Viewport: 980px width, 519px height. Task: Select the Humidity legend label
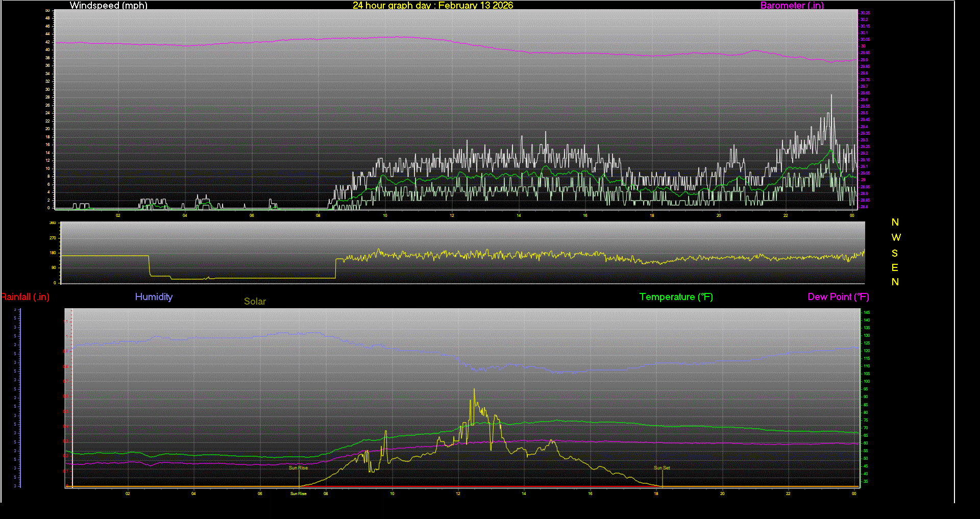pyautogui.click(x=154, y=297)
